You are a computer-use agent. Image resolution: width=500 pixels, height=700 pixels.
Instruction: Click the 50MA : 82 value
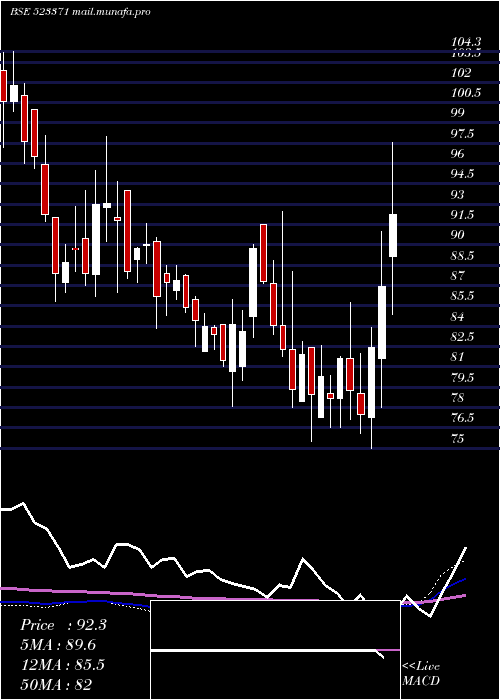56,685
